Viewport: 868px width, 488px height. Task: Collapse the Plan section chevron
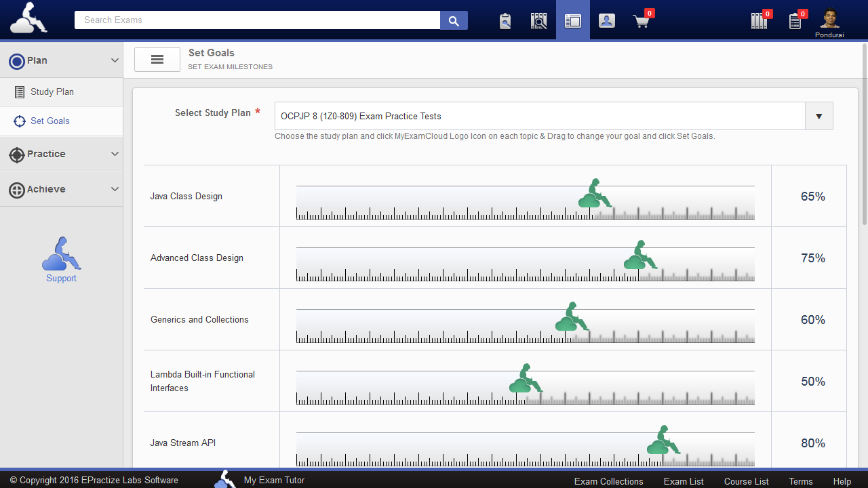pos(115,60)
